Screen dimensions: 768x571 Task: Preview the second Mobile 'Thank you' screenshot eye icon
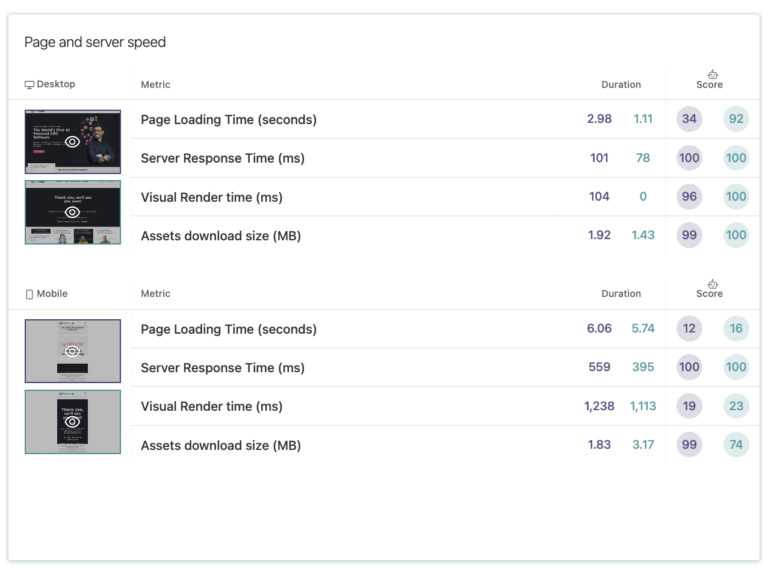(72, 422)
